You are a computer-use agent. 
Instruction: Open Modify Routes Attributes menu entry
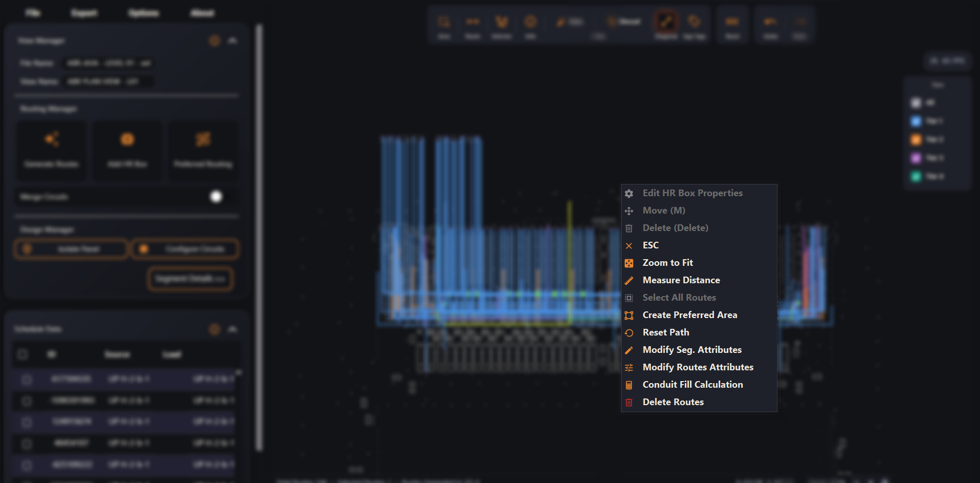(x=699, y=367)
